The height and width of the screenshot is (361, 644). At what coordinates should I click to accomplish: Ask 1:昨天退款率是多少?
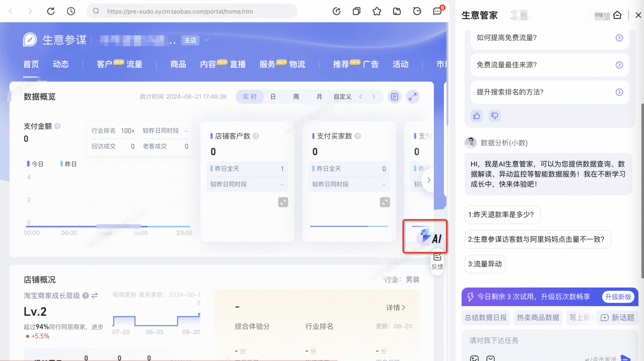pyautogui.click(x=502, y=215)
